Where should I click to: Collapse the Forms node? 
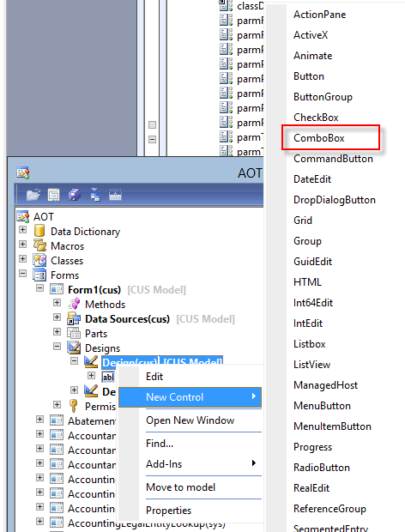click(22, 274)
